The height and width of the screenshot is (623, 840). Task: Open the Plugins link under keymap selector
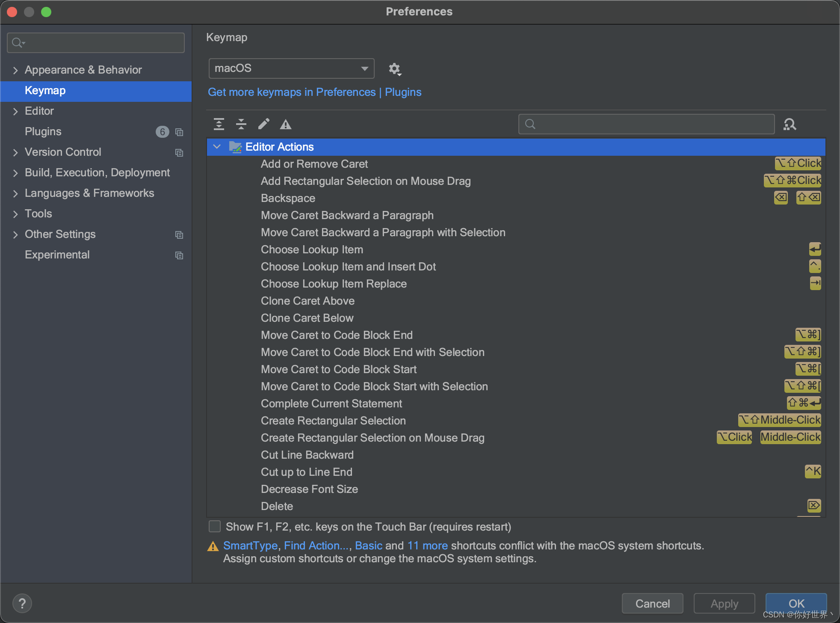[403, 92]
